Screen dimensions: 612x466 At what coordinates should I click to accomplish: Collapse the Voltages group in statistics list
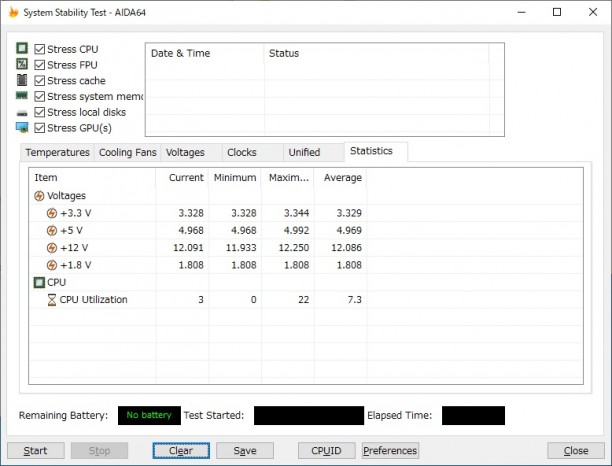click(x=40, y=196)
